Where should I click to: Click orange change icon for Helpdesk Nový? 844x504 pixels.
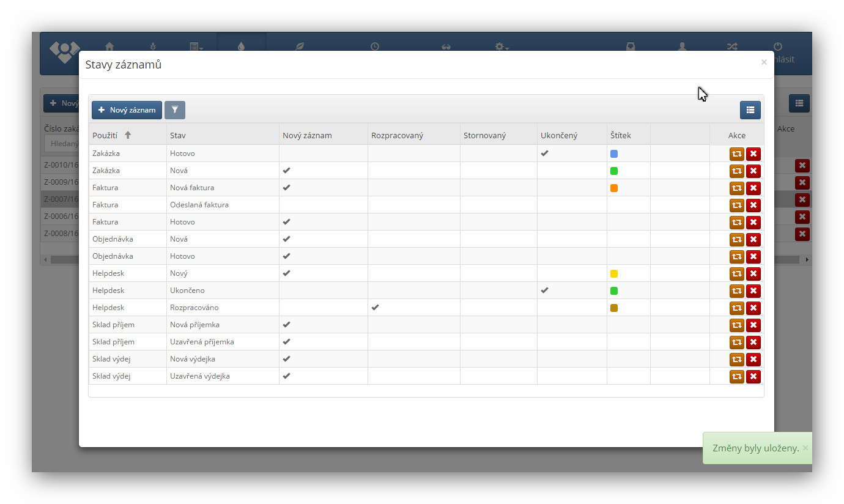pyautogui.click(x=736, y=274)
